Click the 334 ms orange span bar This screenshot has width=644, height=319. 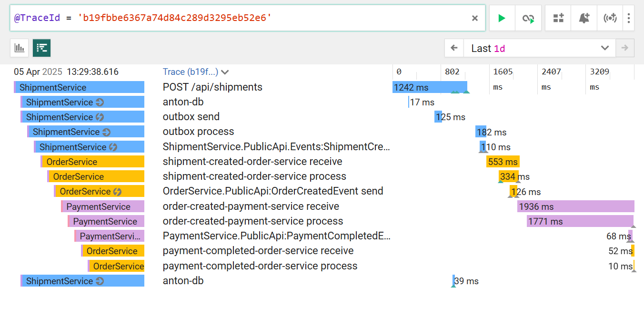pyautogui.click(x=509, y=176)
